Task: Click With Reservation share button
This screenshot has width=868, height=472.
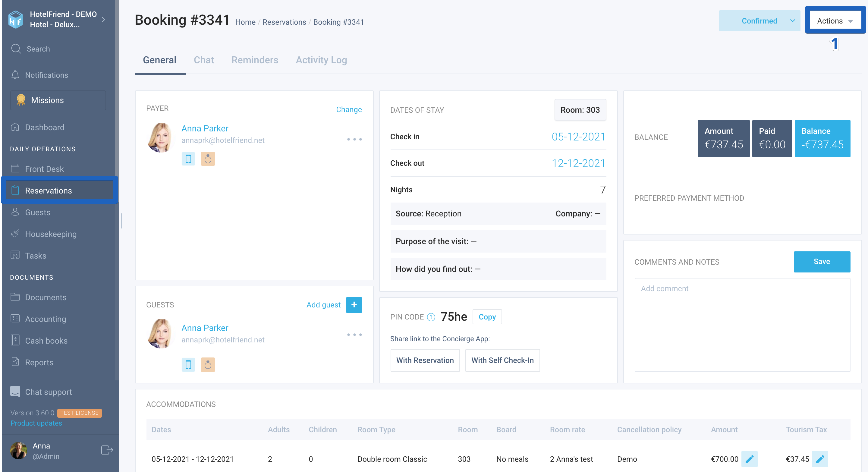Action: 425,360
